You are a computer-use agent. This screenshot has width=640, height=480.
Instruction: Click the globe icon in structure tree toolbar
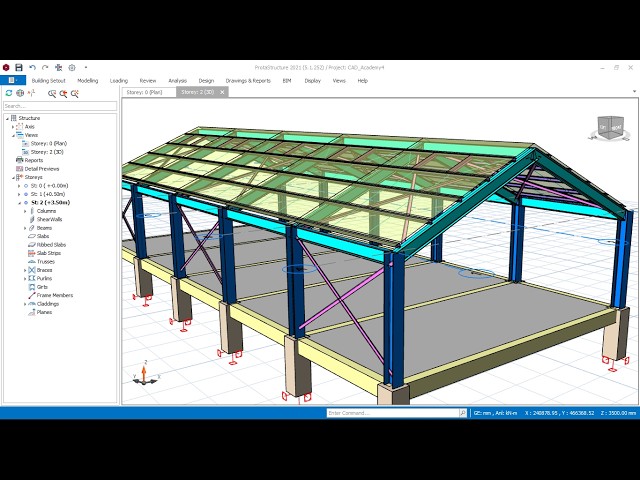(20, 93)
